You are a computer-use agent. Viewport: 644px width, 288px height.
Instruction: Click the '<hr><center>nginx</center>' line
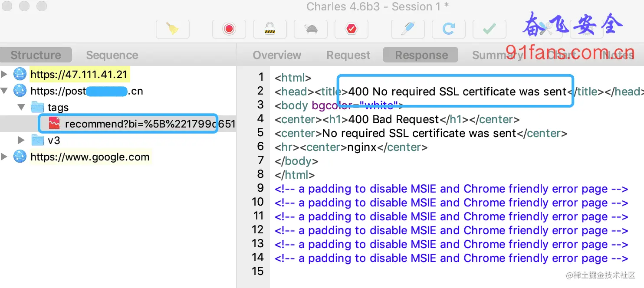[x=351, y=147]
